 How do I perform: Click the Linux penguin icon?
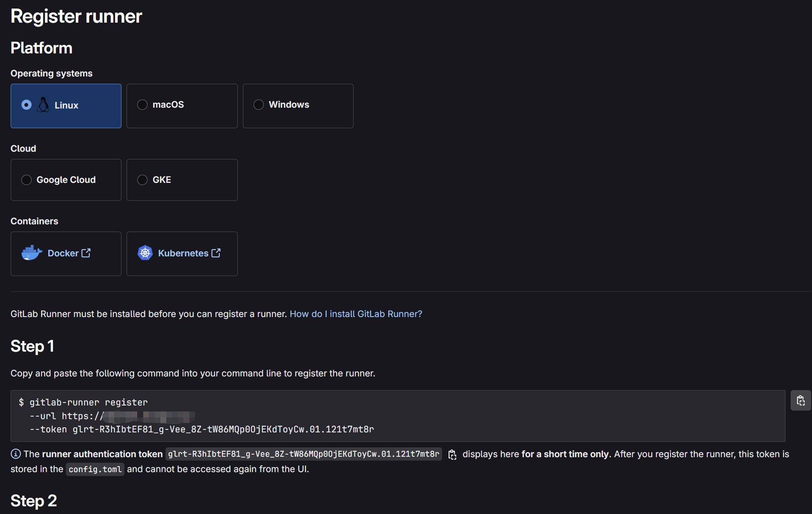[x=43, y=105]
